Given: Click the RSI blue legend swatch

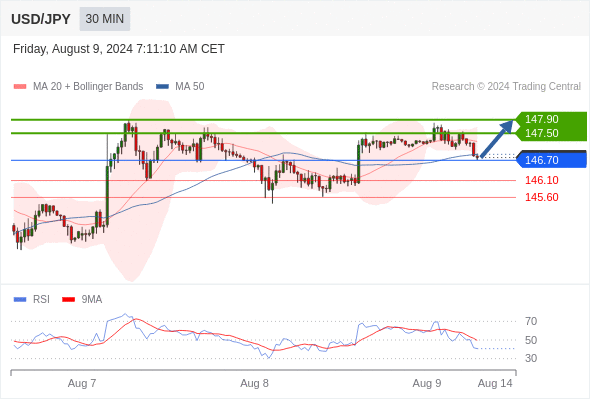Looking at the screenshot, I should coord(20,300).
